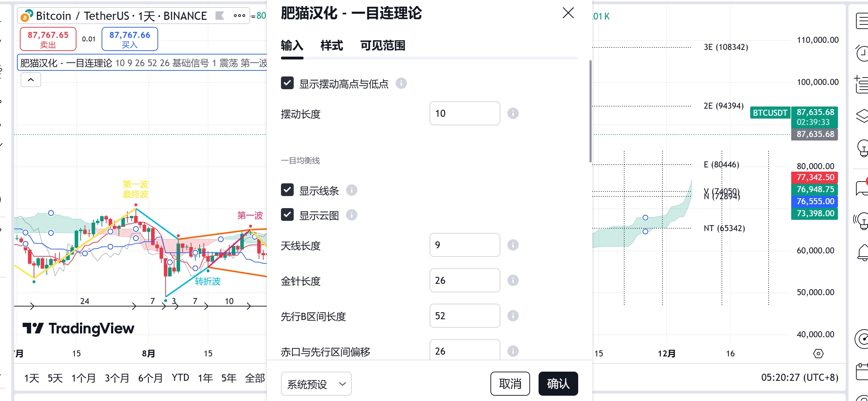Toggle the 显示线条 checkbox
Viewport: 868px width, 401px height.
pyautogui.click(x=287, y=190)
